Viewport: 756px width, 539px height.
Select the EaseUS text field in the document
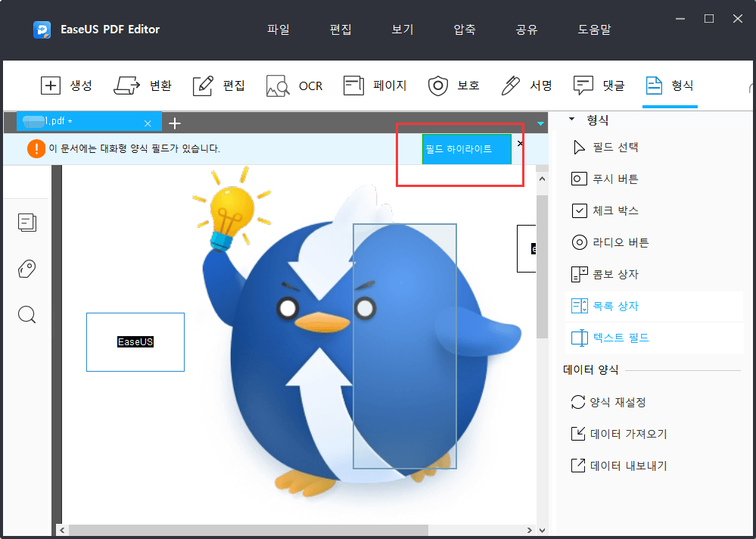(135, 341)
